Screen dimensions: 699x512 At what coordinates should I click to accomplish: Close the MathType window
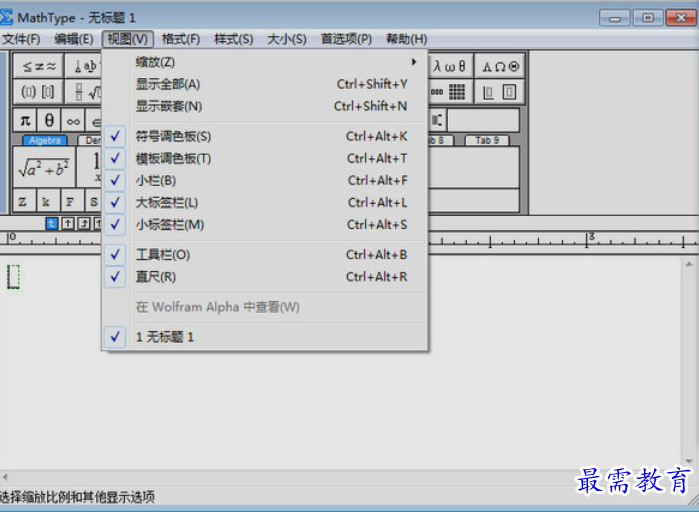[680, 18]
